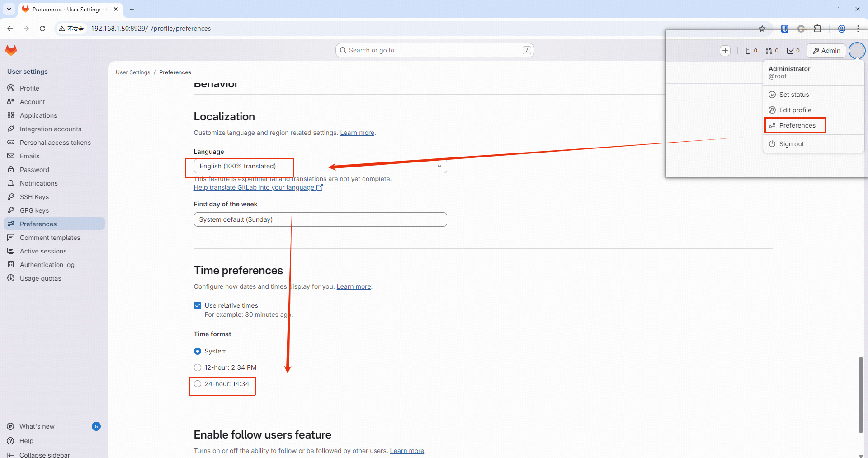
Task: Close the Preferences browser tab
Action: tap(116, 9)
